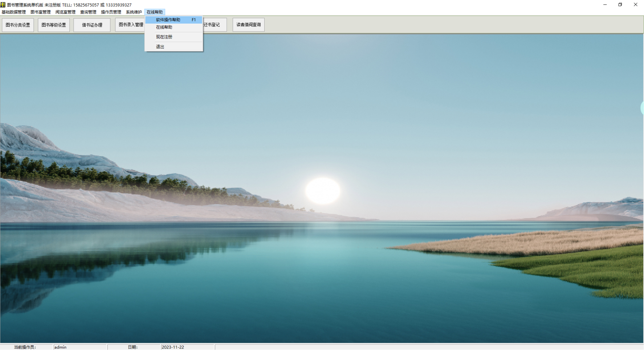Click the 2023-11-22 date in status bar
644x350 pixels.
(173, 347)
